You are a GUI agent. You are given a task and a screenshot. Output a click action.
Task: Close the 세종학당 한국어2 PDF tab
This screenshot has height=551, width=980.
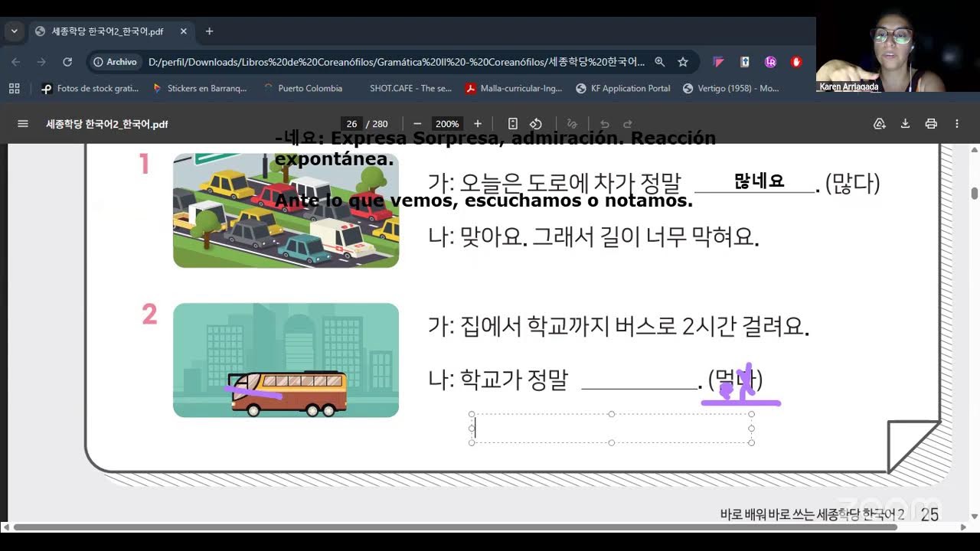pos(184,31)
